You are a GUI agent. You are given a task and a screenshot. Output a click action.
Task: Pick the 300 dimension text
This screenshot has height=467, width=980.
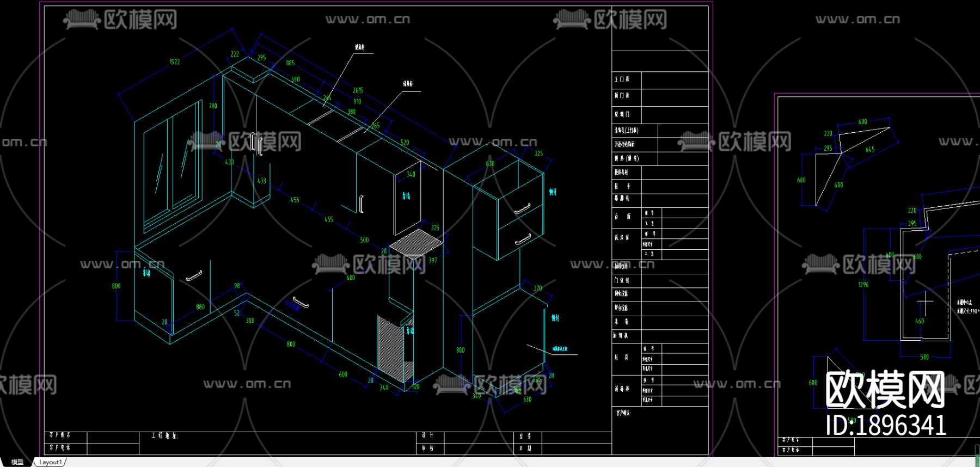250,321
